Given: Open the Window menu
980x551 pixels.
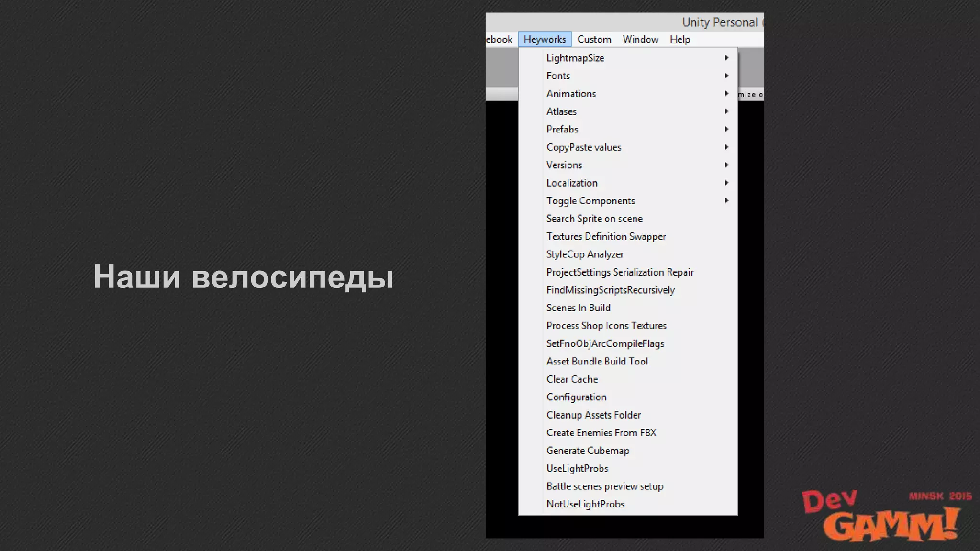Looking at the screenshot, I should click(640, 39).
